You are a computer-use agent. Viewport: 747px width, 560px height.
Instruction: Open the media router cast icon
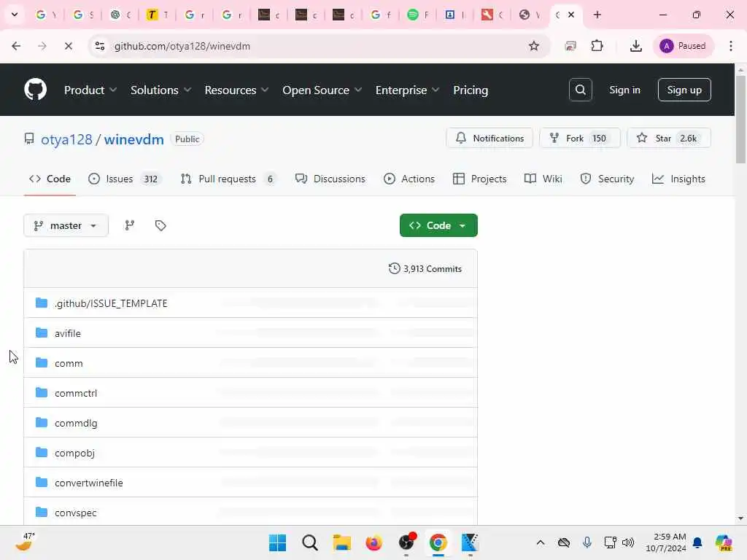570,46
